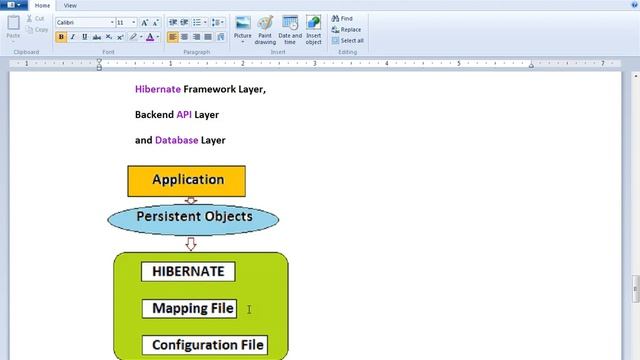This screenshot has width=640, height=360.
Task: Start a bulleted list
Action: [197, 22]
